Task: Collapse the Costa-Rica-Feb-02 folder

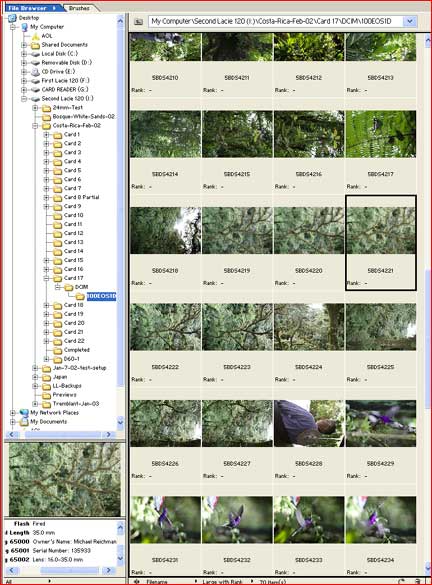Action: tap(35, 126)
